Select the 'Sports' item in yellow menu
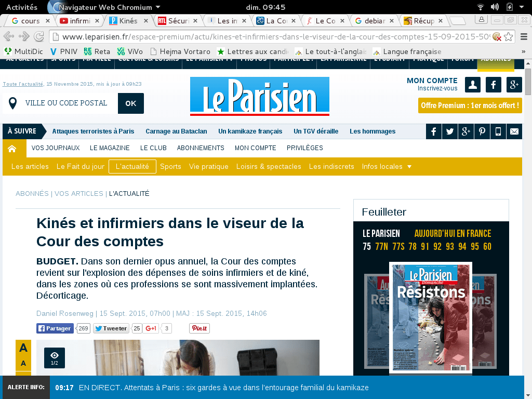 coord(170,167)
